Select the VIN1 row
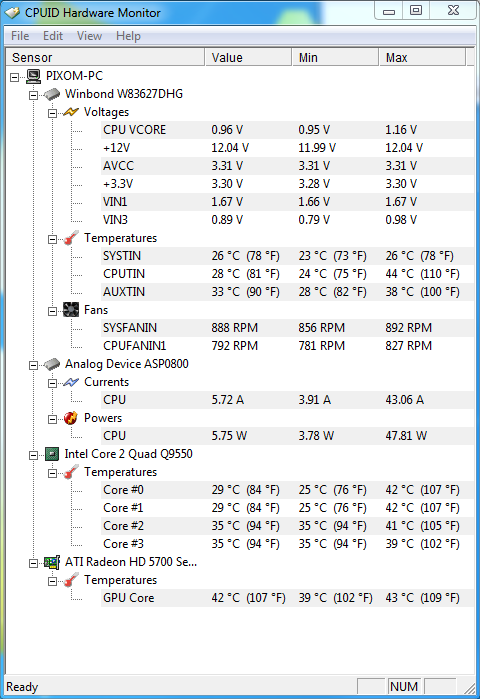The height and width of the screenshot is (699, 480). click(x=287, y=201)
